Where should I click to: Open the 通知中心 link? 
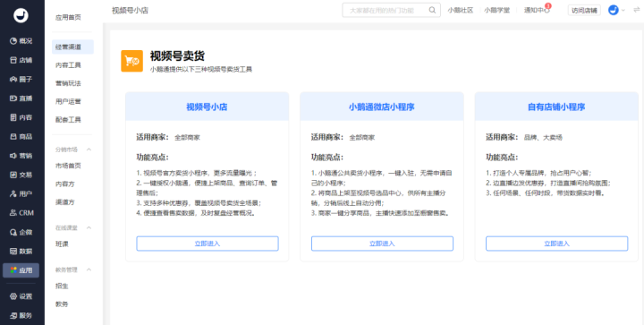pyautogui.click(x=537, y=10)
